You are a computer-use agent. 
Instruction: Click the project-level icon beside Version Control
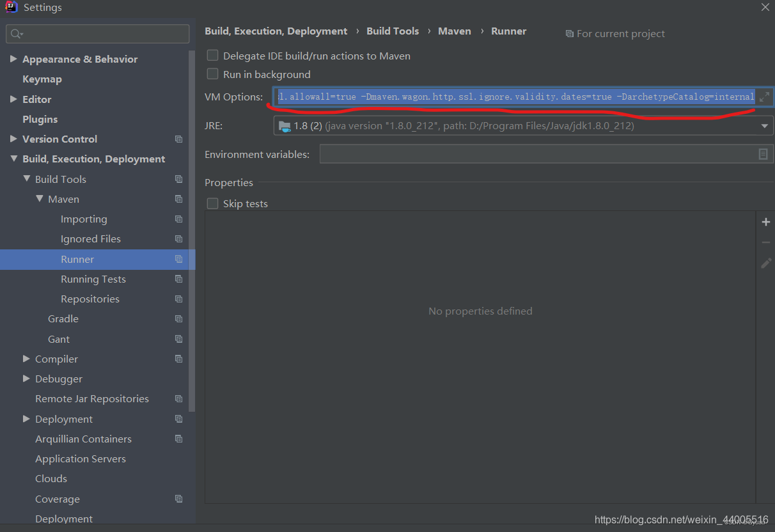(179, 139)
